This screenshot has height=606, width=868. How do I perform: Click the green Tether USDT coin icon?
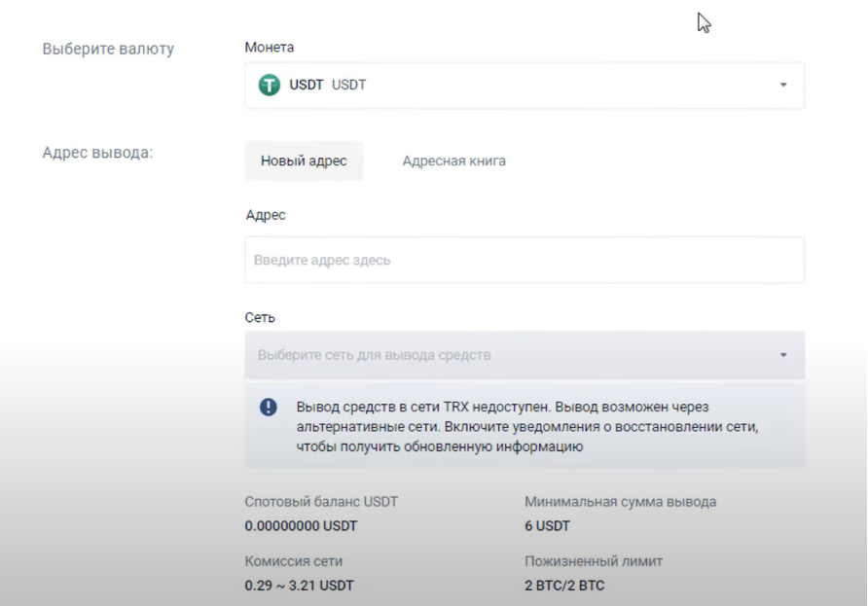click(270, 86)
